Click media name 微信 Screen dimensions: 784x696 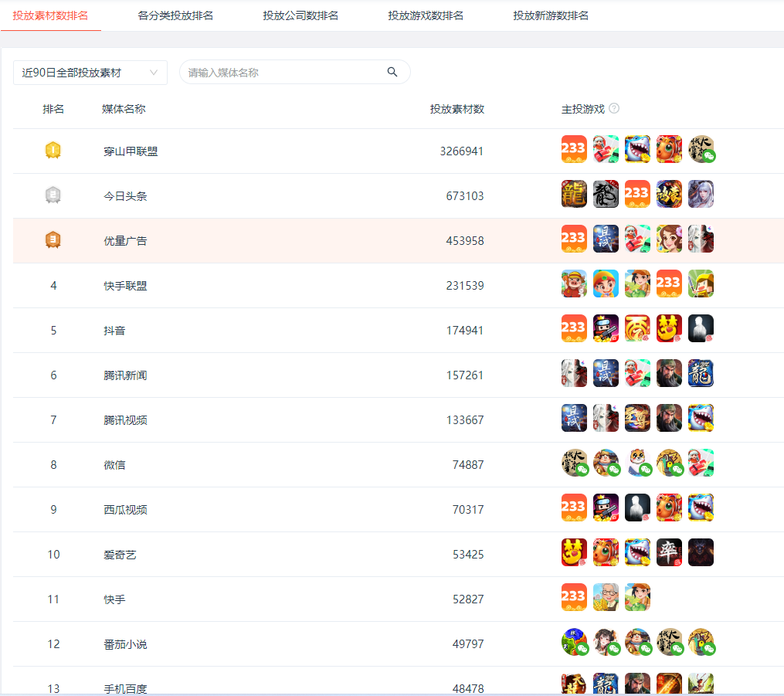114,465
